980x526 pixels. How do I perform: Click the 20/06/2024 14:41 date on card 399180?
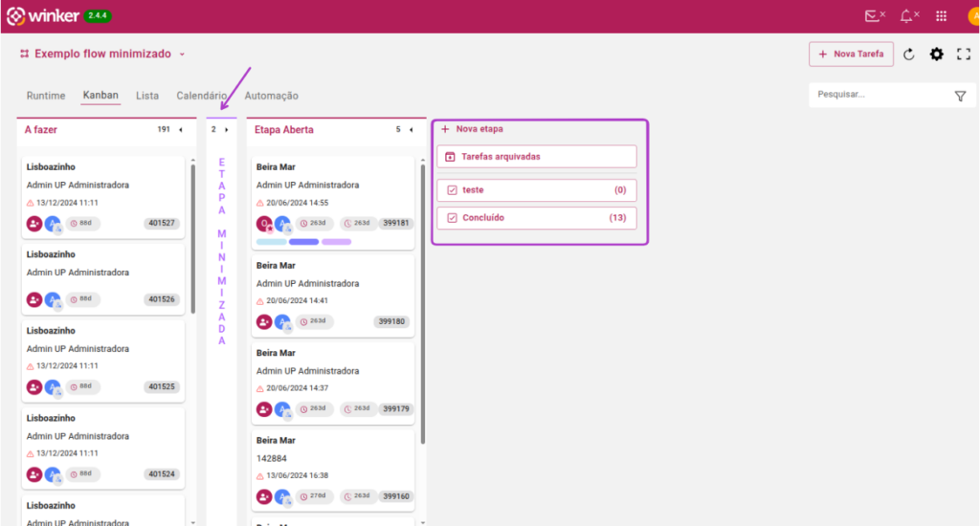[297, 301]
